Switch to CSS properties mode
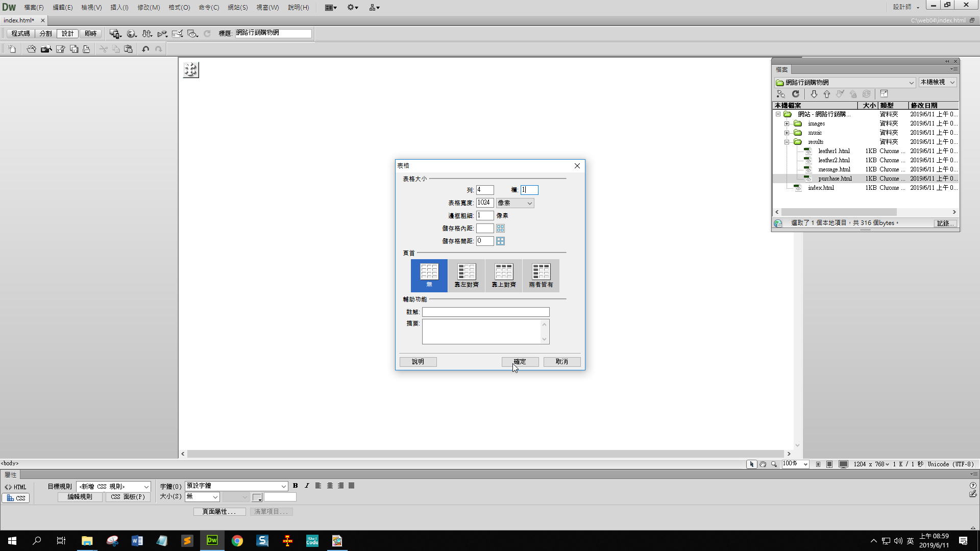 click(16, 498)
